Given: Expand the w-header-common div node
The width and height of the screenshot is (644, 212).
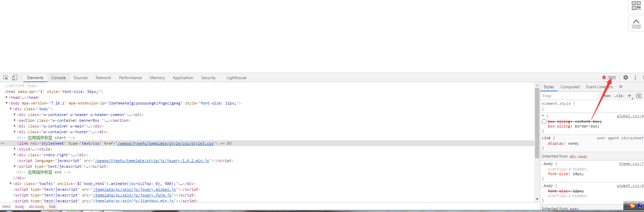Looking at the screenshot, I should [x=15, y=115].
